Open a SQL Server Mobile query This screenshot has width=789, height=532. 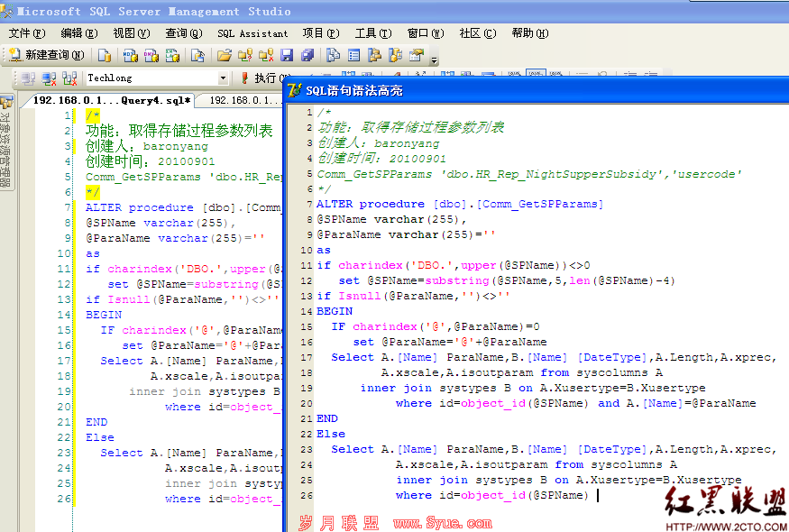tap(197, 55)
